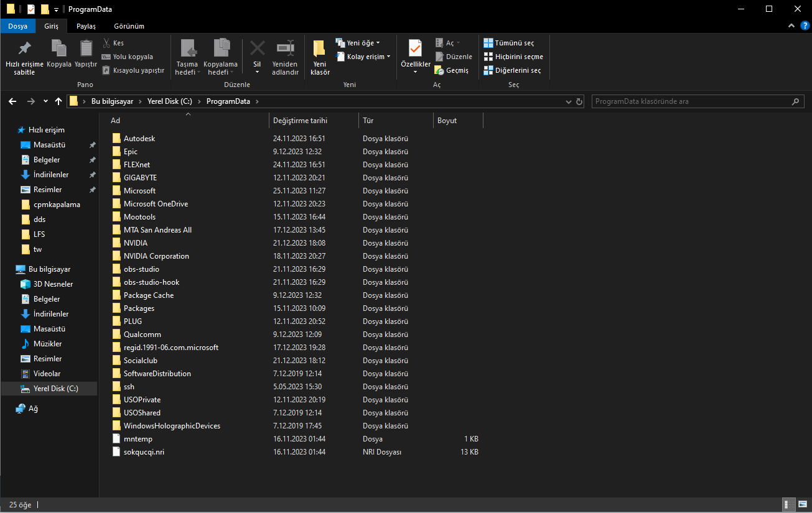Open quick access toolbar customize arrow
The height and width of the screenshot is (513, 812).
tap(56, 9)
